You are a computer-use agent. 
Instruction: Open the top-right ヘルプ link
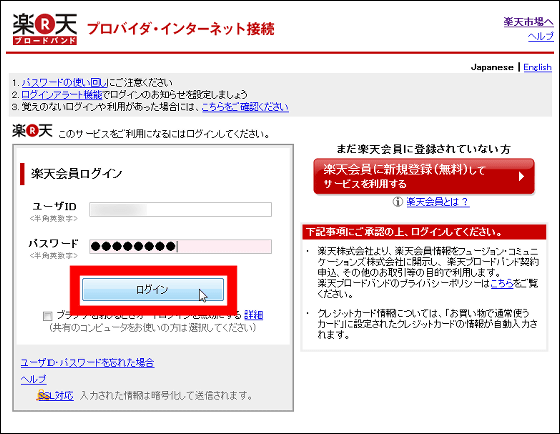pos(540,36)
